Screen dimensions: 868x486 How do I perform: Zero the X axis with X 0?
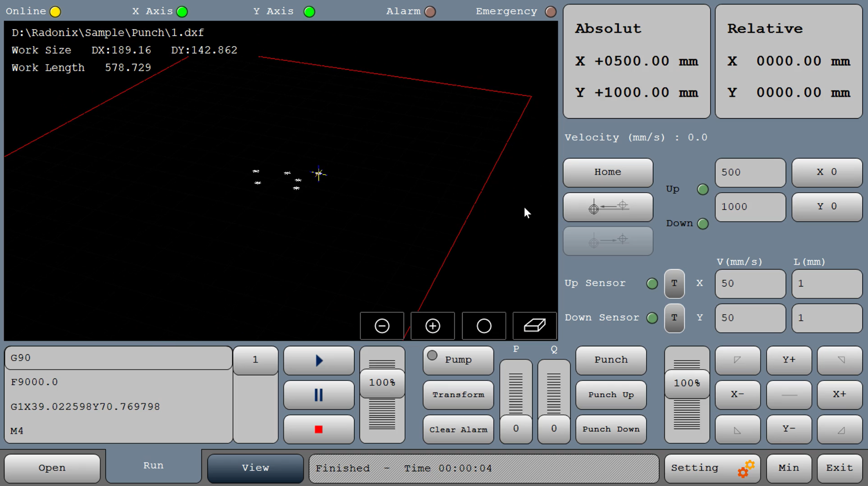pos(827,172)
